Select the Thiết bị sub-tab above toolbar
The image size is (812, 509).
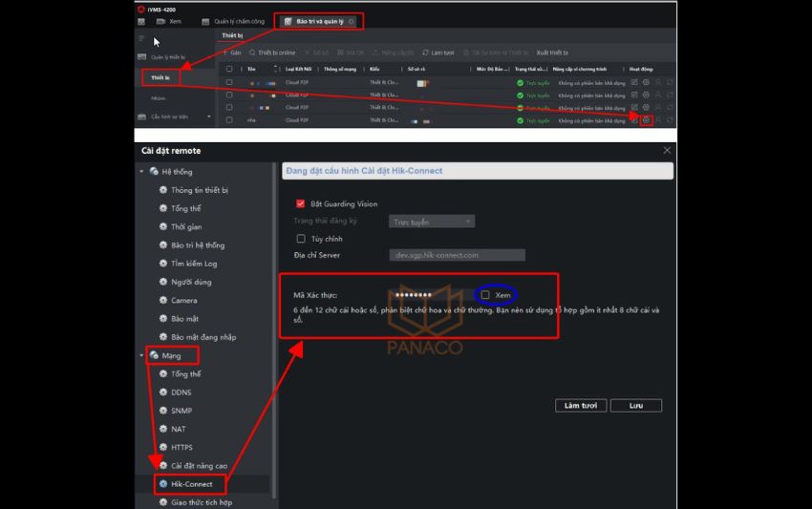point(232,35)
